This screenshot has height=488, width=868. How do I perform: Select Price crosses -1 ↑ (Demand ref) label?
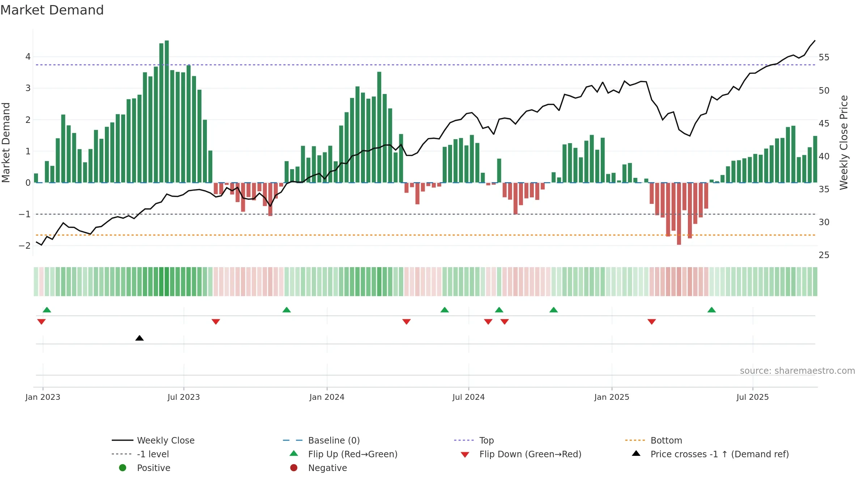[x=720, y=454]
